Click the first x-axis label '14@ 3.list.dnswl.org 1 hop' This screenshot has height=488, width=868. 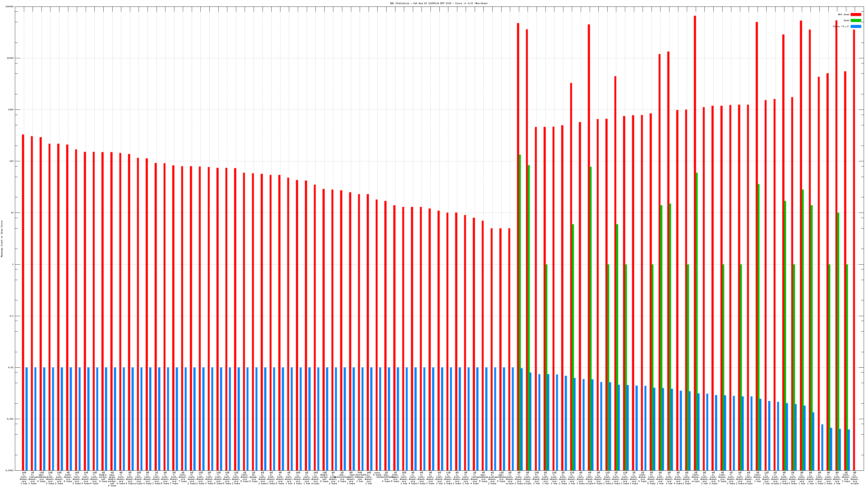[24, 478]
